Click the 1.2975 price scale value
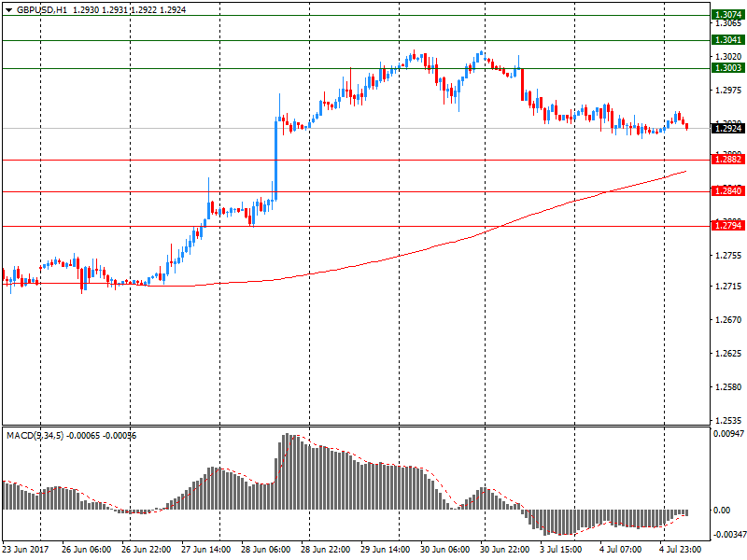The height and width of the screenshot is (560, 747). 728,90
